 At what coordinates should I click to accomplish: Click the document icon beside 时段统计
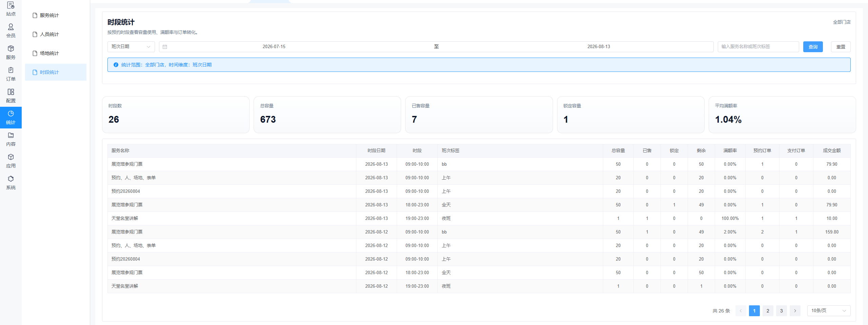[35, 72]
